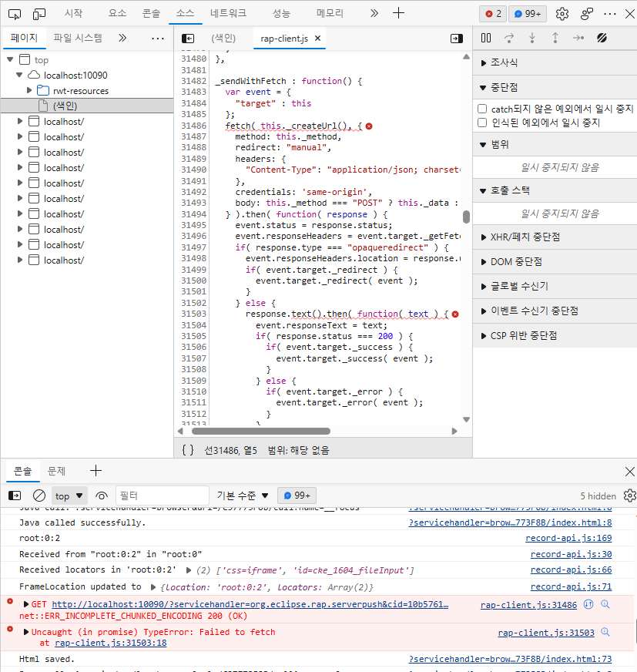Step into next function call
The height and width of the screenshot is (672, 637).
coord(532,38)
